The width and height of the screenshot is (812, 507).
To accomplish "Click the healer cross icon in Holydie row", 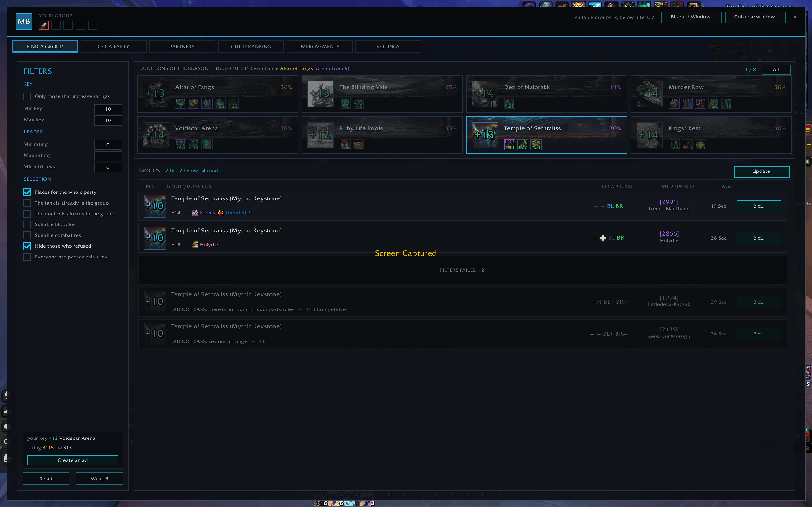I will [x=603, y=238].
